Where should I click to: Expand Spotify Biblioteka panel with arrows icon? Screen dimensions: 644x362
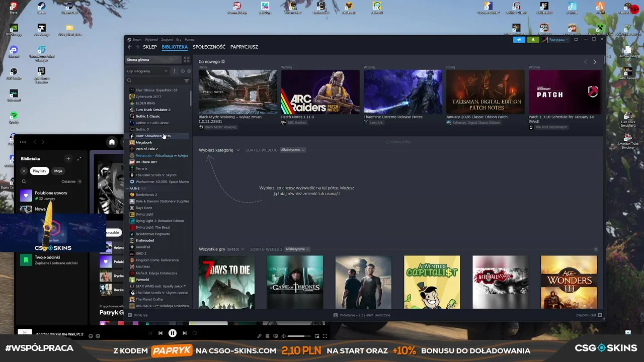tap(79, 159)
